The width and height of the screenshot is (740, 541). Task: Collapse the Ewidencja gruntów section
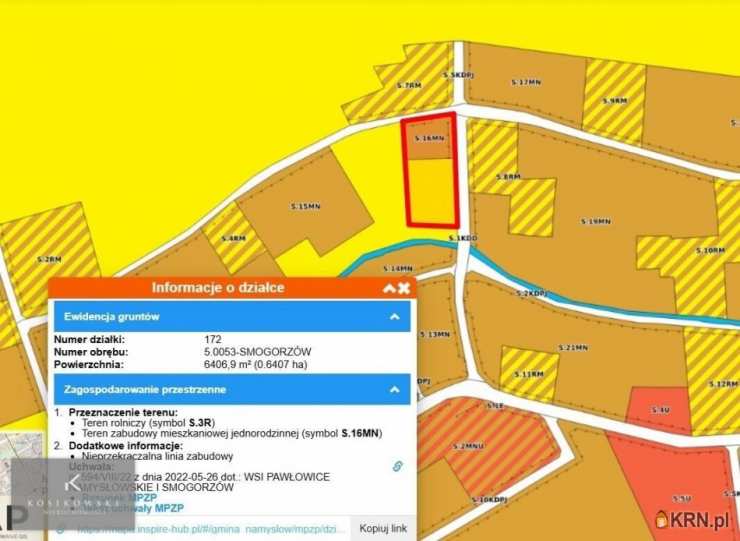396,316
